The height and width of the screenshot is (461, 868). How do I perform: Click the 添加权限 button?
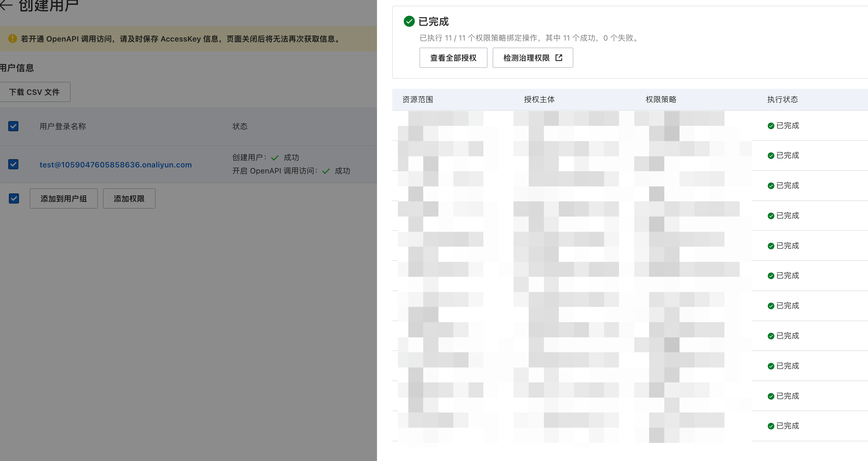coord(129,198)
